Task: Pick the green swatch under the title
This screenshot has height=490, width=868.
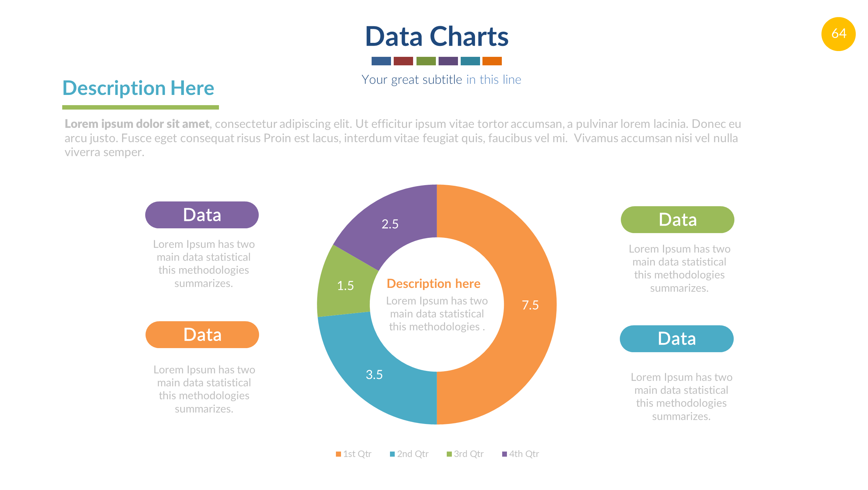Action: pyautogui.click(x=426, y=61)
